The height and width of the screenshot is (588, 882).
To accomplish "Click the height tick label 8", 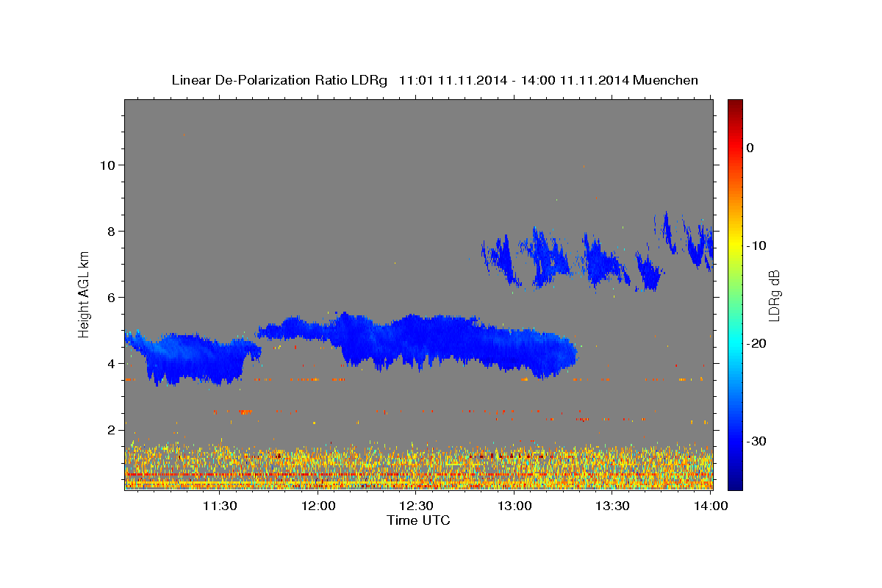I will click(x=110, y=231).
